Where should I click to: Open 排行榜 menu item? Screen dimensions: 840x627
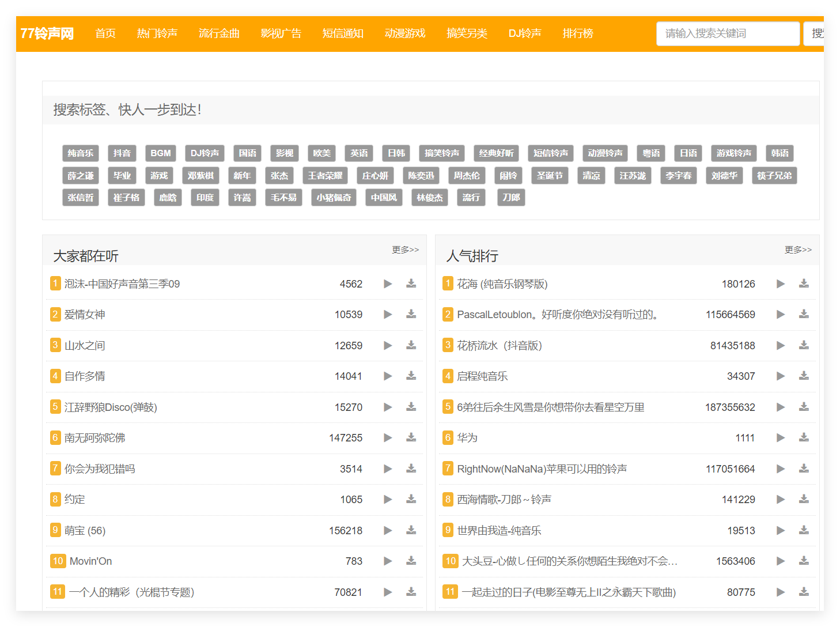tap(578, 33)
